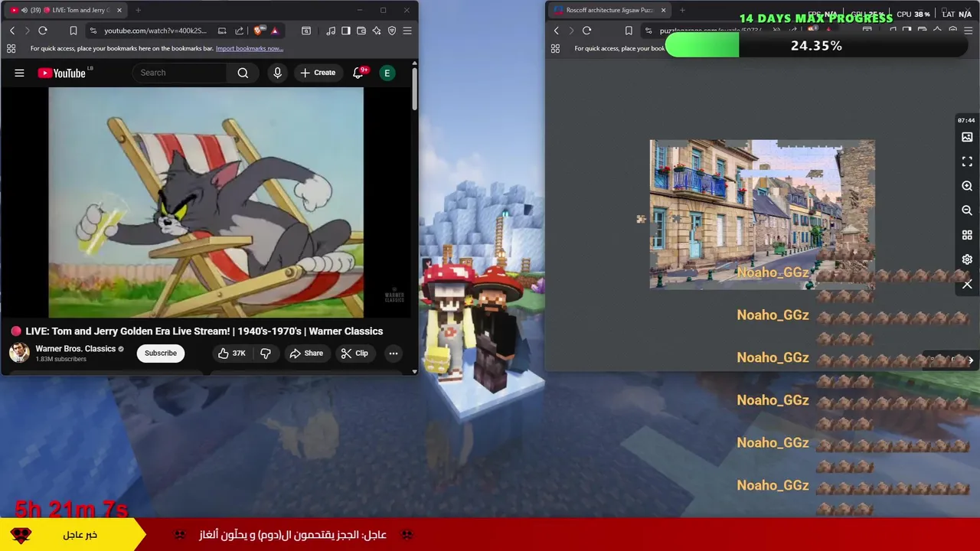This screenshot has height=551, width=980.
Task: Go back in the YouTube browser window
Action: point(12,31)
